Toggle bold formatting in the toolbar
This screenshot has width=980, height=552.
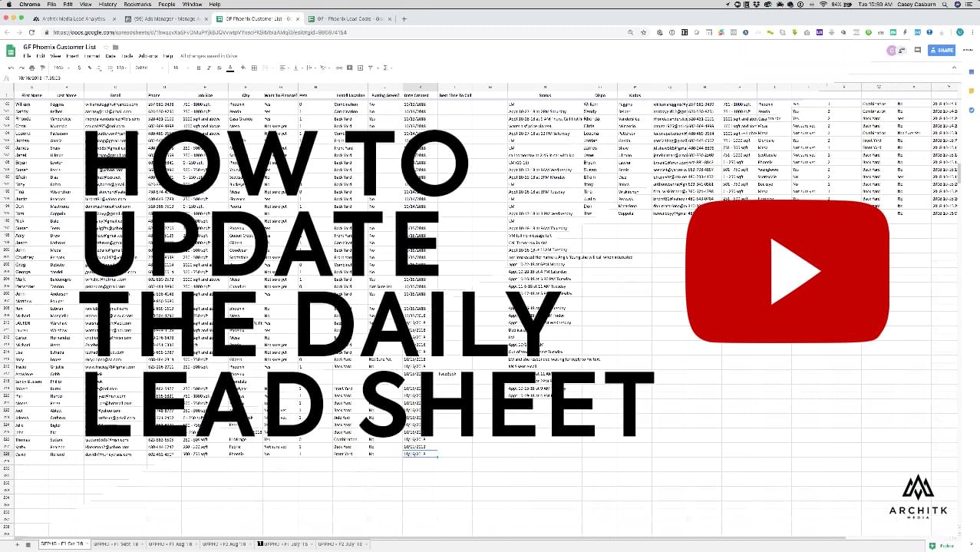coord(199,68)
